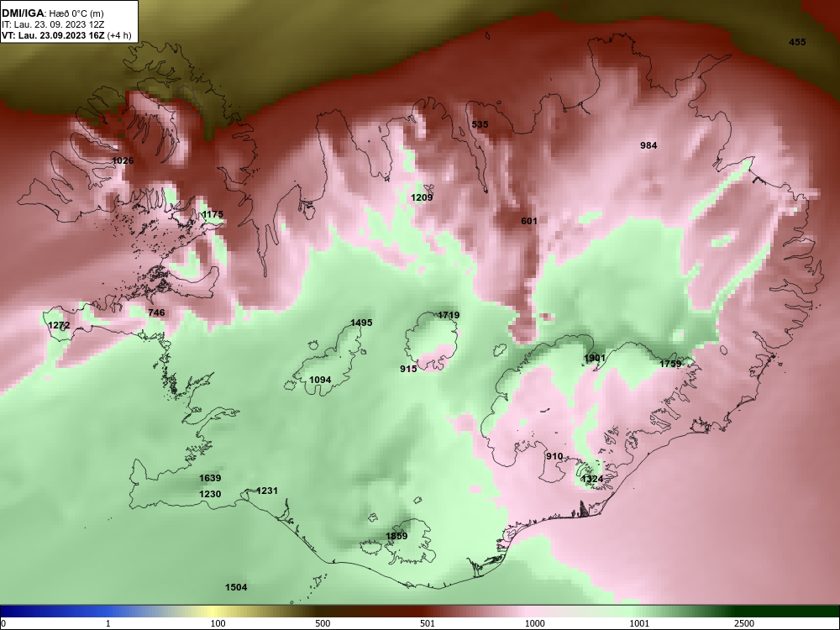Click the map value 1094
This screenshot has width=840, height=630.
tap(320, 380)
